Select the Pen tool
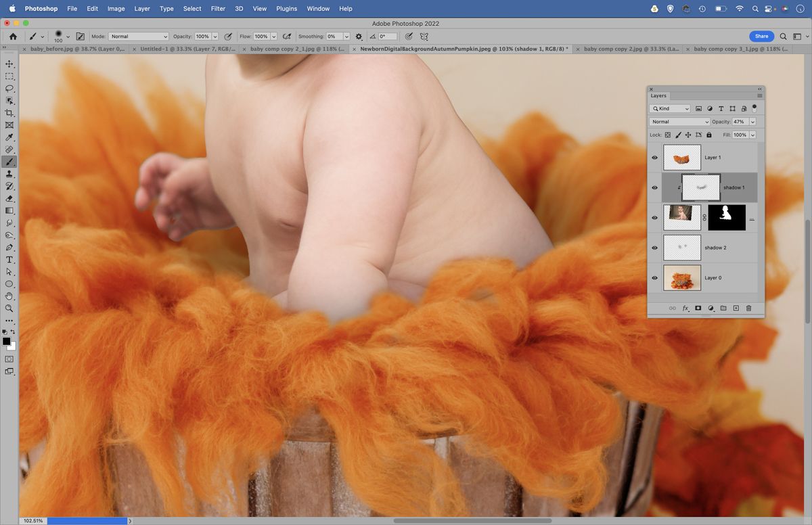The image size is (812, 525). coord(9,248)
